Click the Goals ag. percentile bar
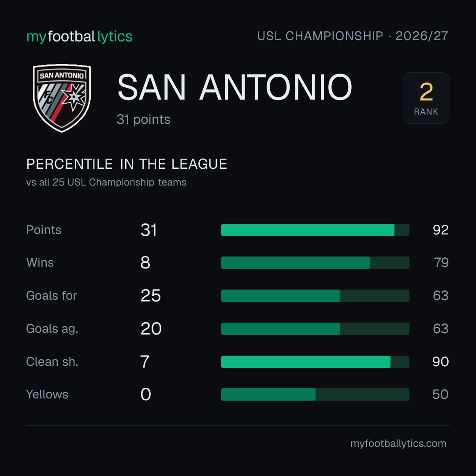Image resolution: width=476 pixels, height=476 pixels. tap(315, 329)
